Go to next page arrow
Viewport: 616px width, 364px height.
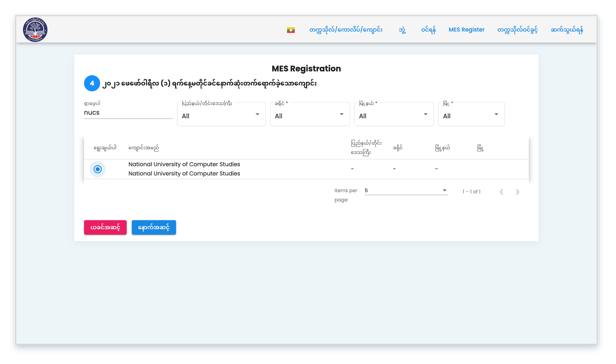coord(517,192)
